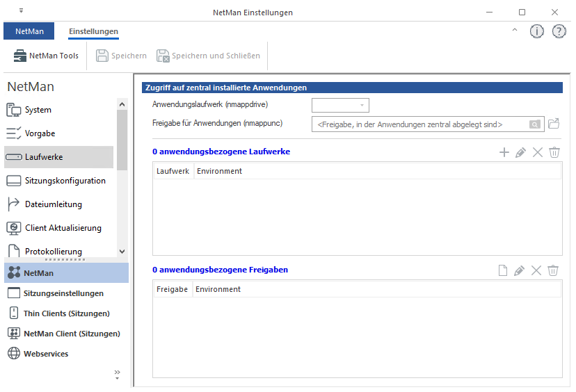The height and width of the screenshot is (392, 576).
Task: Click the new document icon for Freigaben
Action: (502, 270)
